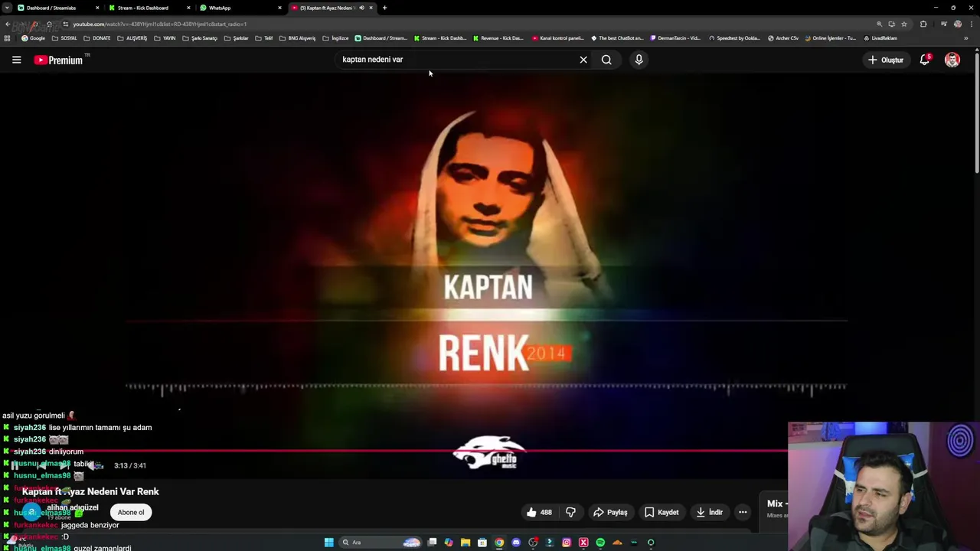Open the browser extensions puzzle icon

(923, 24)
